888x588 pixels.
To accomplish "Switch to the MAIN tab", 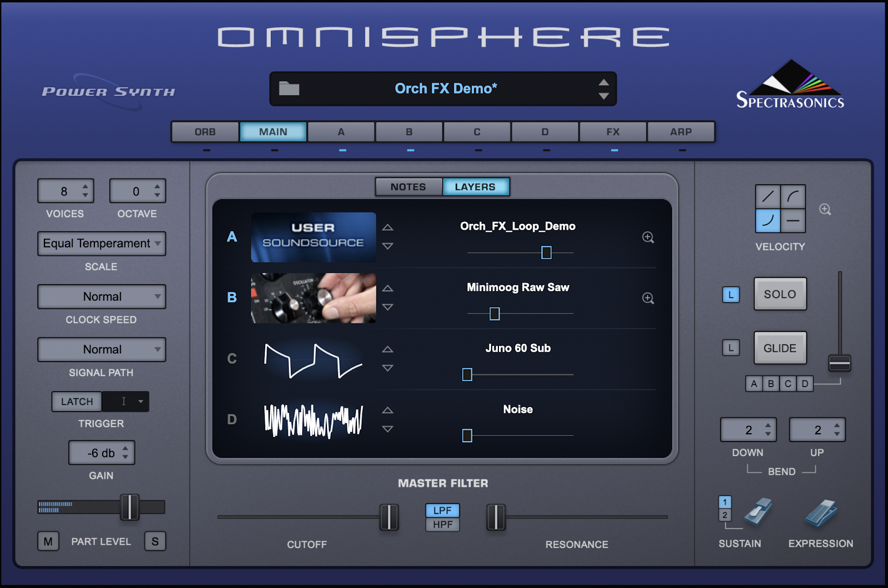I will (273, 132).
